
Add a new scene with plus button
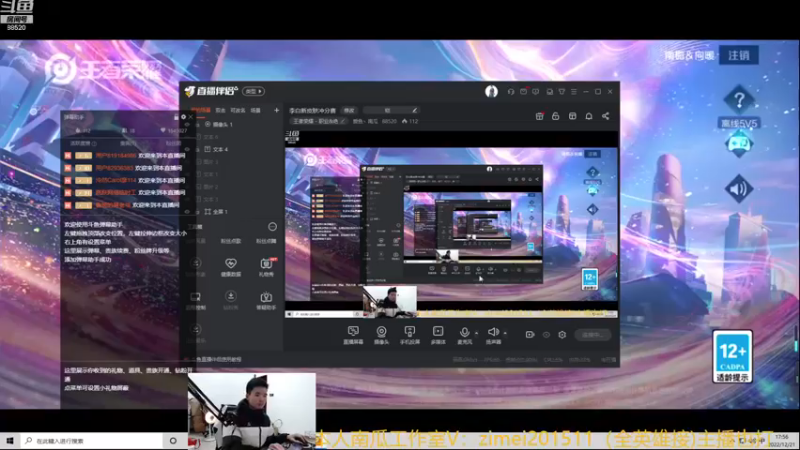click(277, 110)
